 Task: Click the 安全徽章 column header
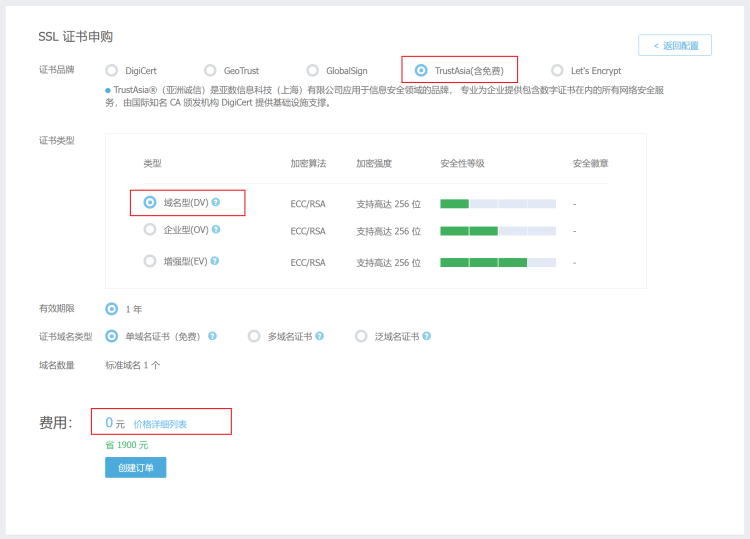click(590, 164)
